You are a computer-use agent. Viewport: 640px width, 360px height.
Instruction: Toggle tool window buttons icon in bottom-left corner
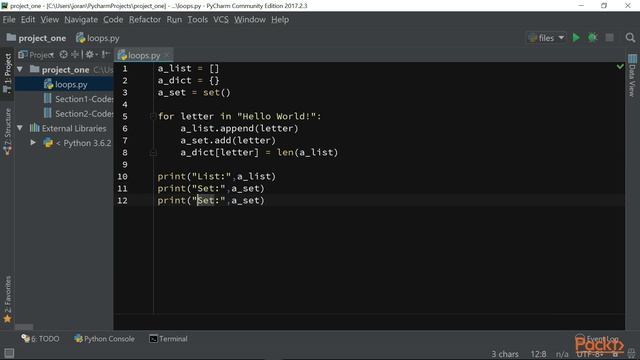(x=9, y=353)
